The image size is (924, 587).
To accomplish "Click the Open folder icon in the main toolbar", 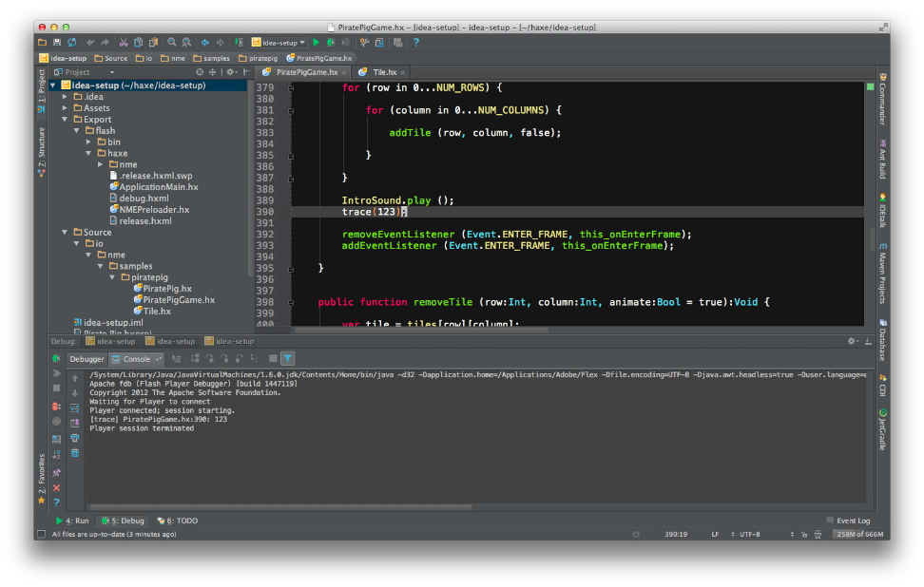I will [43, 43].
